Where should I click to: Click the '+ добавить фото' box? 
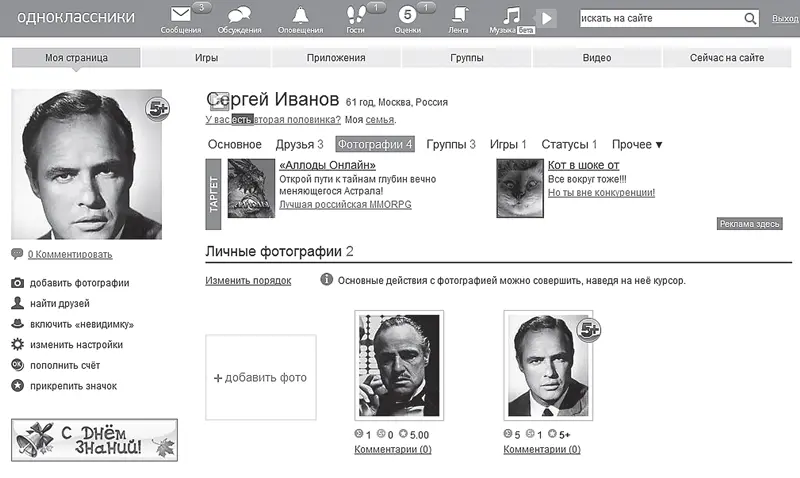tap(261, 378)
